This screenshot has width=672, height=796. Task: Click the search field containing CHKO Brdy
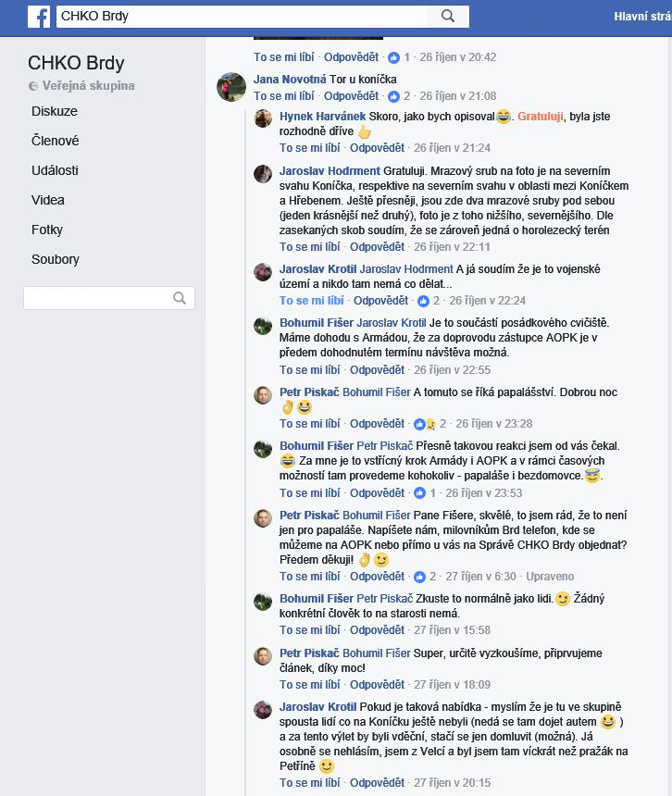point(243,17)
